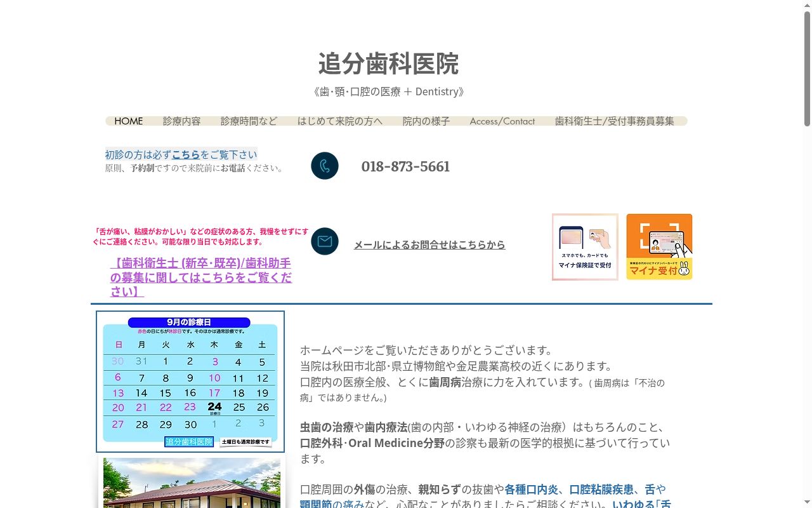Open the 歯科衛生士/受付事務員募集 menu item
The image size is (812, 508).
[x=615, y=121]
